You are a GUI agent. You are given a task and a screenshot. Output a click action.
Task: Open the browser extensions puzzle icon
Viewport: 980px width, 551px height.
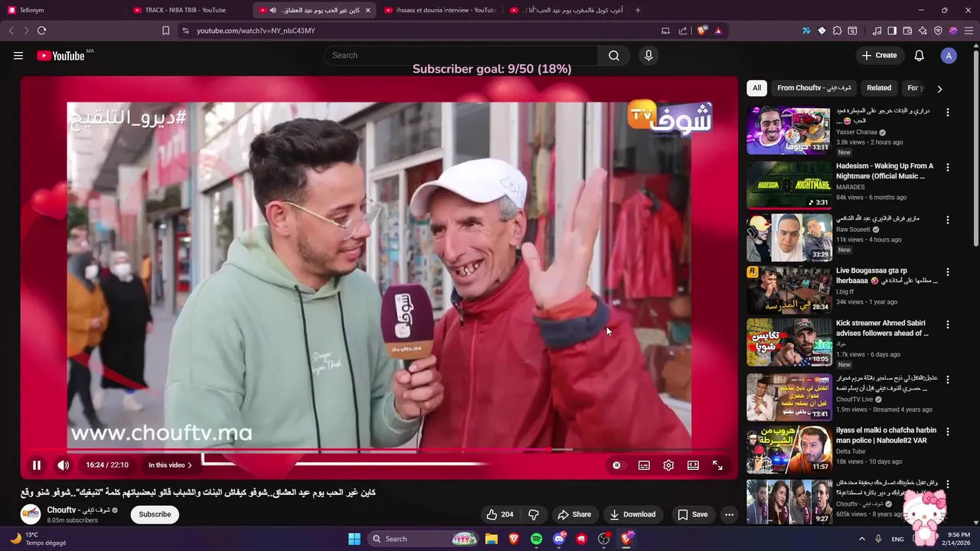pyautogui.click(x=837, y=31)
